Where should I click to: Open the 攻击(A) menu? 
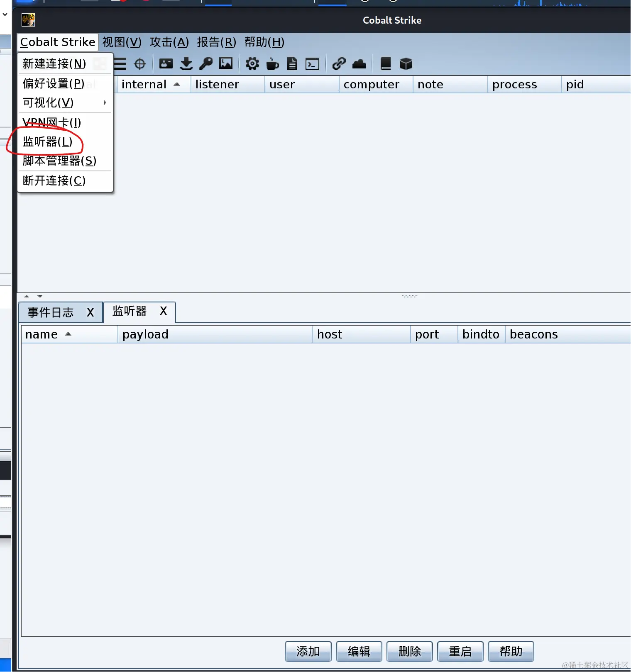(x=169, y=42)
